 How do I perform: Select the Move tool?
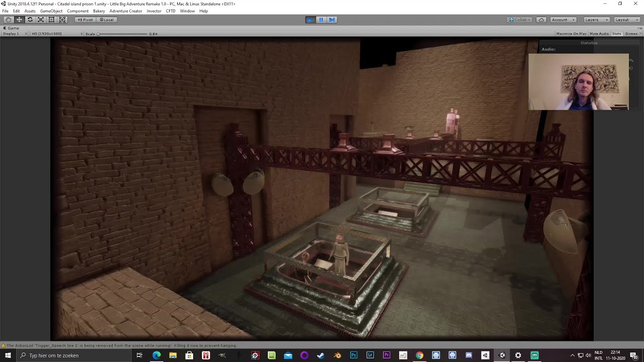pos(19,20)
